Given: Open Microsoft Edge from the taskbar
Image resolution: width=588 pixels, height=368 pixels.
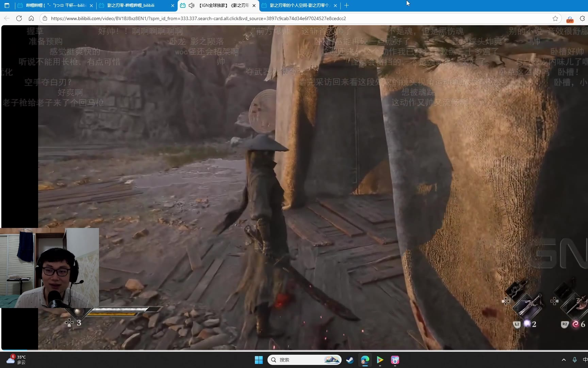Looking at the screenshot, I should click(x=365, y=360).
